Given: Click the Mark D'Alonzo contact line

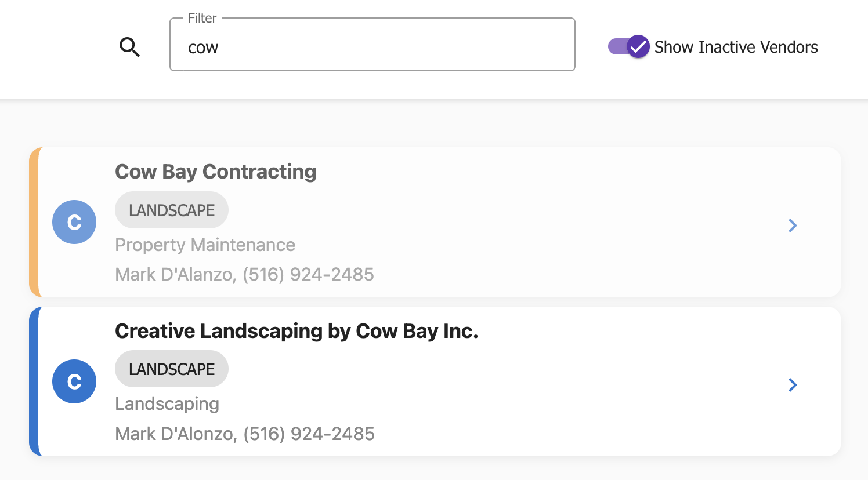Looking at the screenshot, I should (245, 434).
